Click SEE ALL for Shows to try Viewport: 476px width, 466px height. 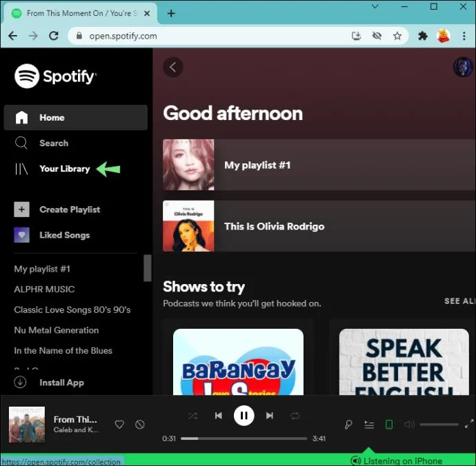(x=459, y=301)
